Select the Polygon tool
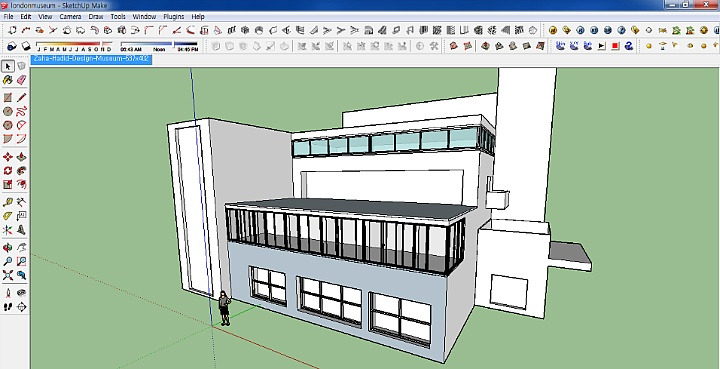 pyautogui.click(x=8, y=125)
